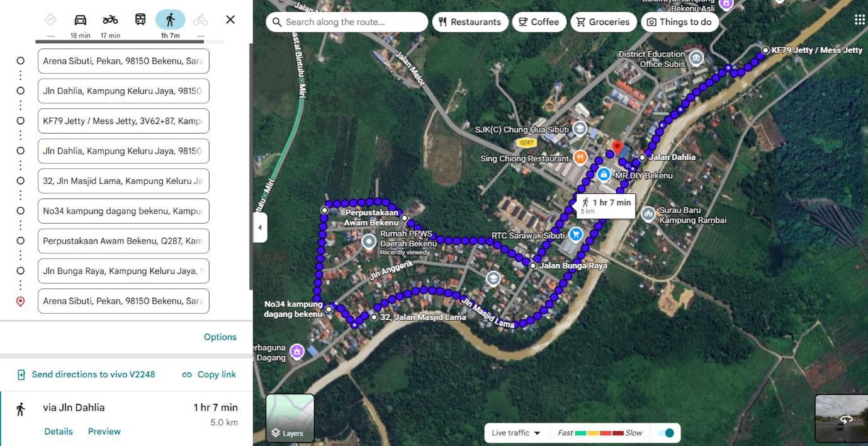Viewport: 868px width, 446px height.
Task: Click the 18 min driving time label
Action: coord(81,36)
